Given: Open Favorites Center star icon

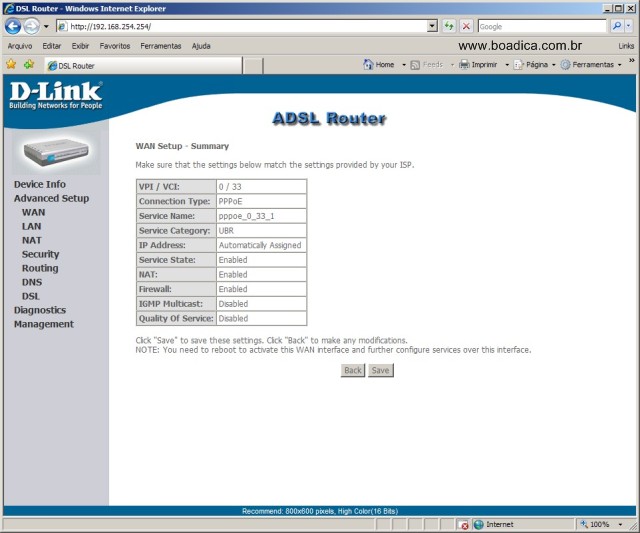Looking at the screenshot, I should tap(11, 64).
